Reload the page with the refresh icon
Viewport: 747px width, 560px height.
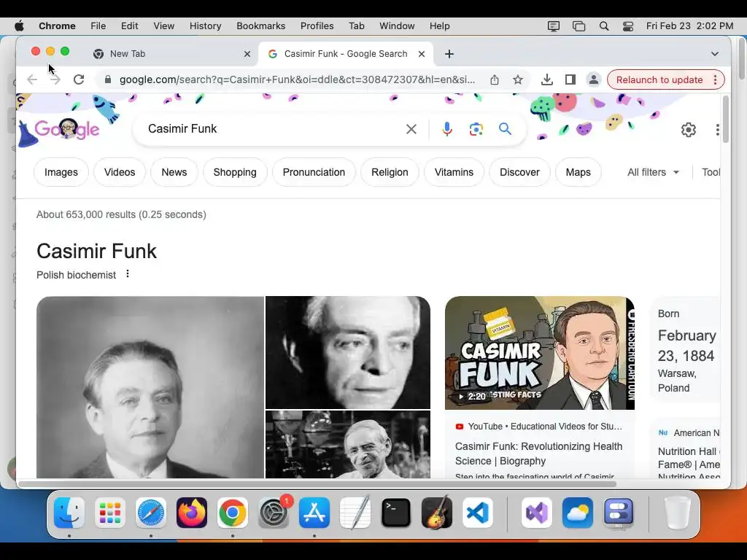pos(79,79)
